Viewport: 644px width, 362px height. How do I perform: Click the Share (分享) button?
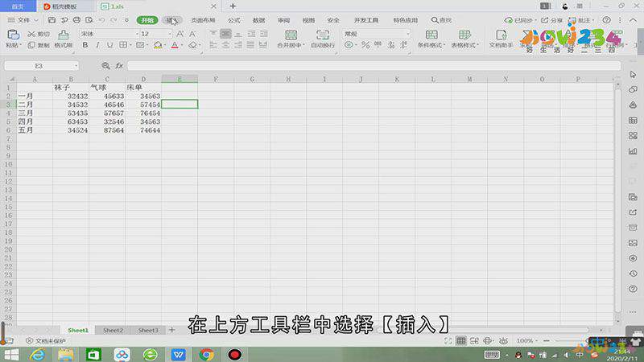tap(551, 20)
